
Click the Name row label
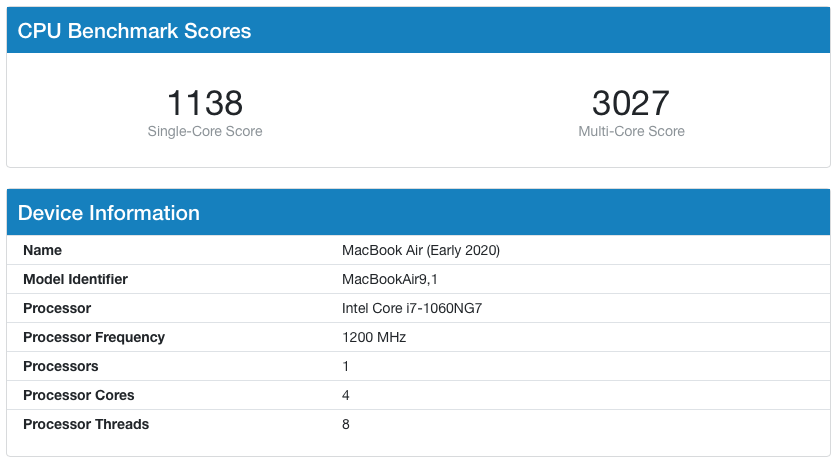click(x=42, y=250)
